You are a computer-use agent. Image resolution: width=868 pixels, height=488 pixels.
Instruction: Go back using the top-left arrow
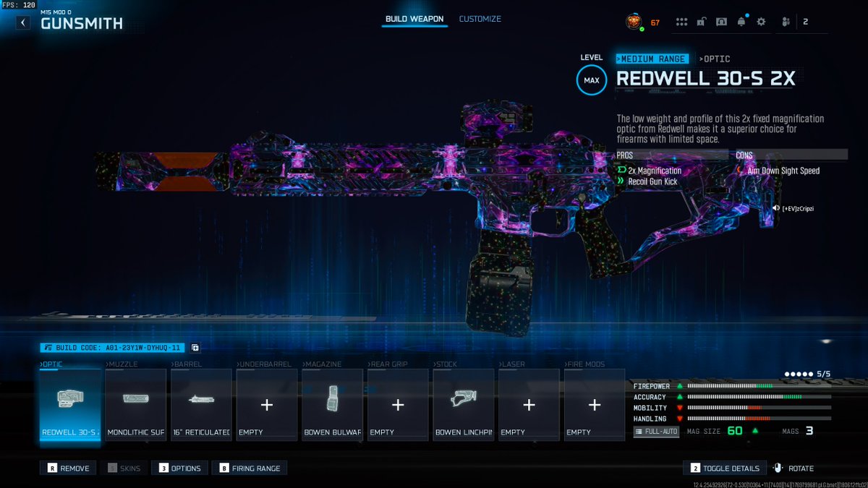[24, 22]
